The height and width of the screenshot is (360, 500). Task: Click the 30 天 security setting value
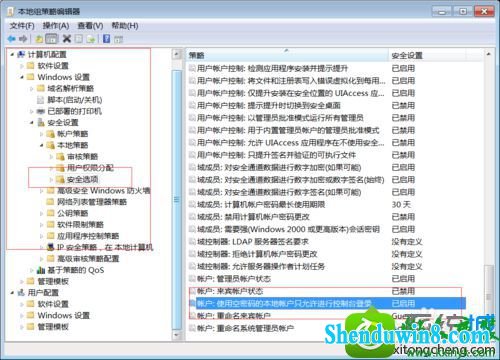401,204
